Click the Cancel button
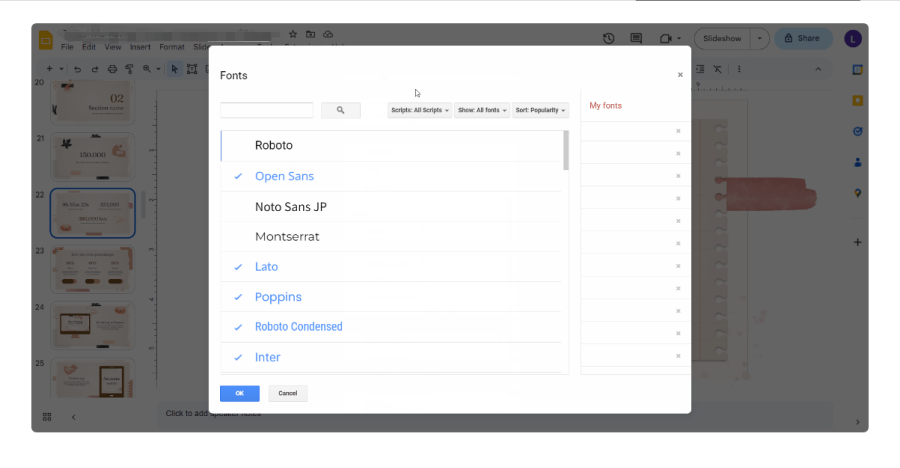This screenshot has height=468, width=900. pos(288,393)
